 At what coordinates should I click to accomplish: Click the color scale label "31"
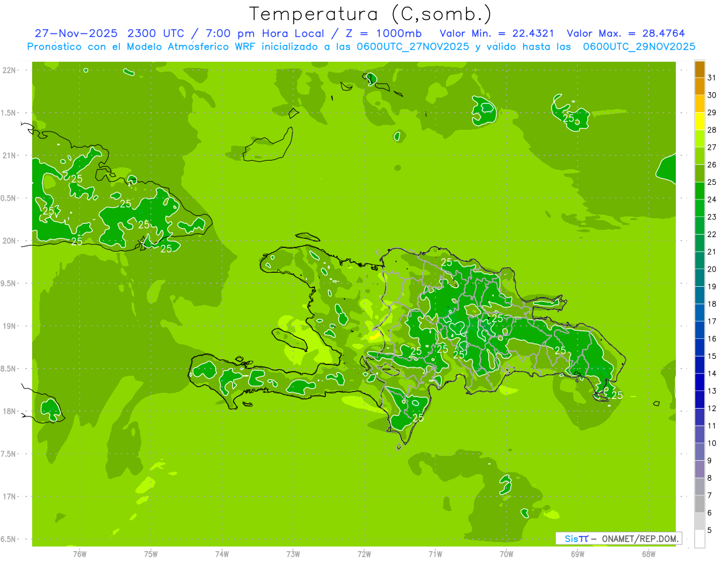[x=712, y=78]
